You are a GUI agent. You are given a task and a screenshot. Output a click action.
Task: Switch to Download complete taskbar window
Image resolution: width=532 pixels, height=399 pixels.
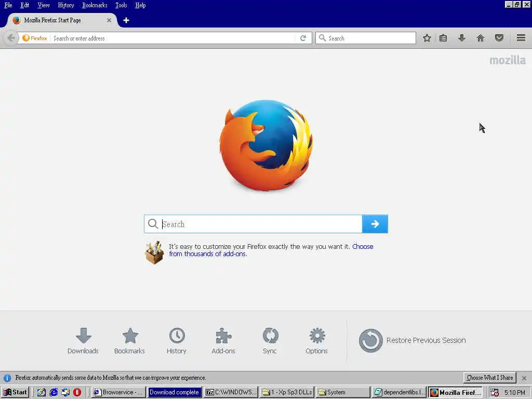(x=175, y=392)
